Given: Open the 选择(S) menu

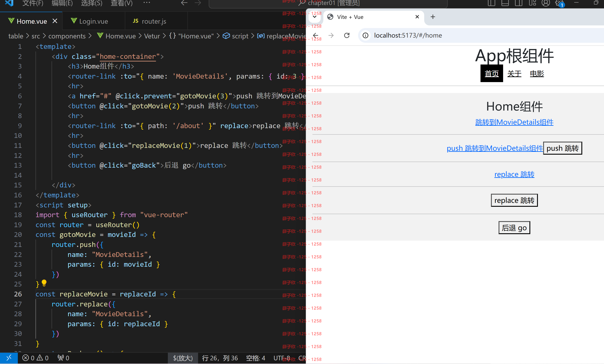Looking at the screenshot, I should [92, 3].
